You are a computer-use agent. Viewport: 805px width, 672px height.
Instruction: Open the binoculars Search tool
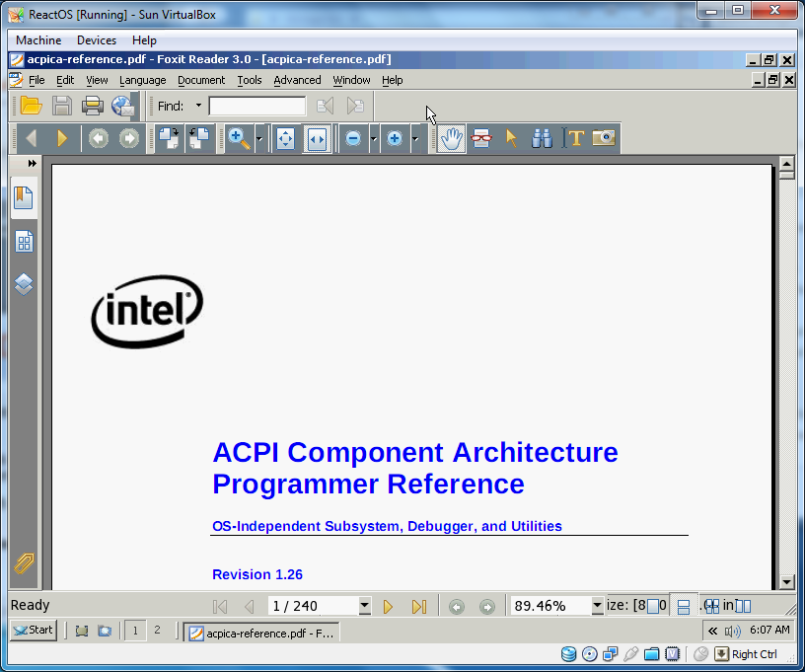click(542, 139)
